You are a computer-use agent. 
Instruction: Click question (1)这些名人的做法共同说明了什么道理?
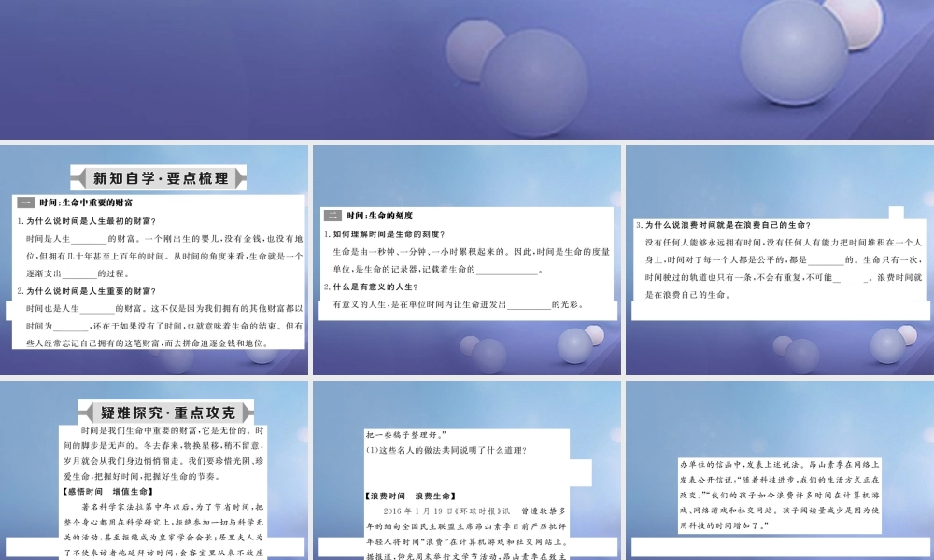(446, 451)
